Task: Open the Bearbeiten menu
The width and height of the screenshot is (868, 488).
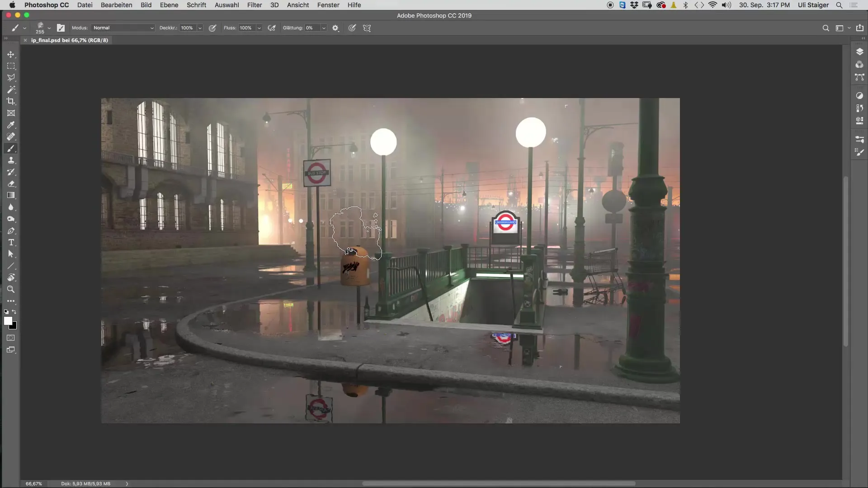Action: [117, 5]
